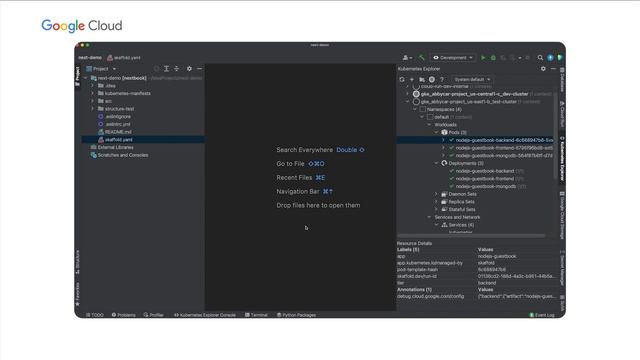Click the locate target icon in Project header
640x360 pixels.
156,69
